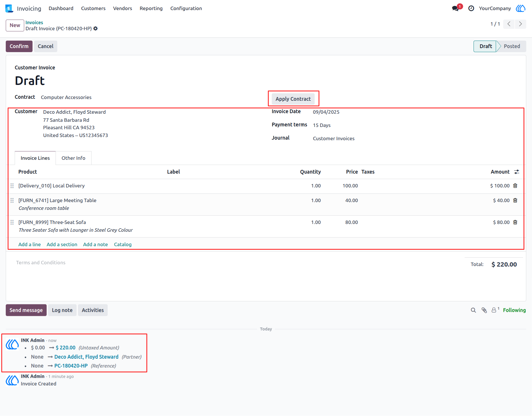This screenshot has height=416, width=532.
Task: Open the Payment terms 15 Days field
Action: click(x=322, y=125)
